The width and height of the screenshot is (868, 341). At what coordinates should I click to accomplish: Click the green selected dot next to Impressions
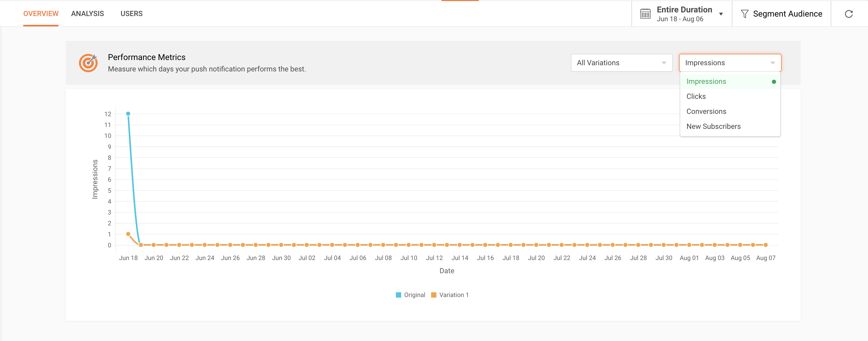click(x=774, y=81)
